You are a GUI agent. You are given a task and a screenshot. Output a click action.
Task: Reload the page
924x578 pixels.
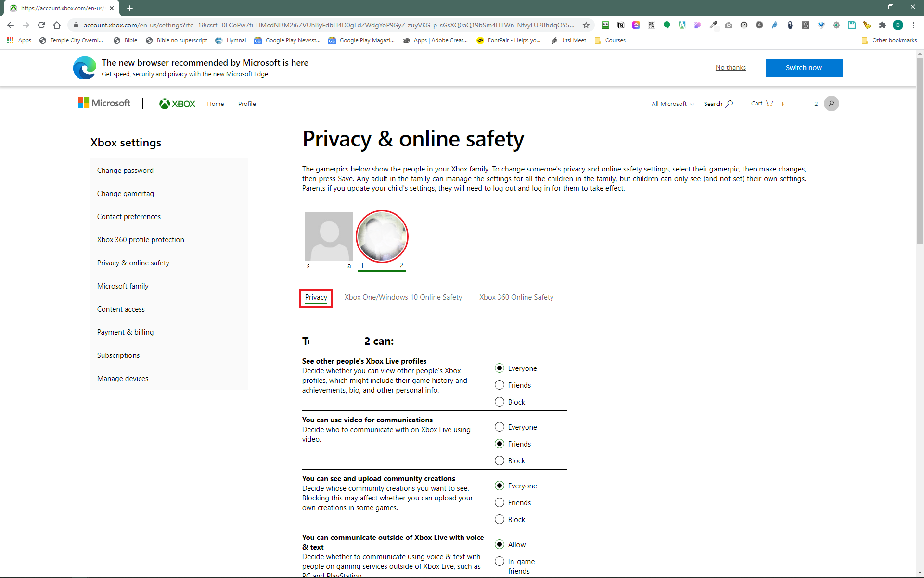tap(41, 25)
